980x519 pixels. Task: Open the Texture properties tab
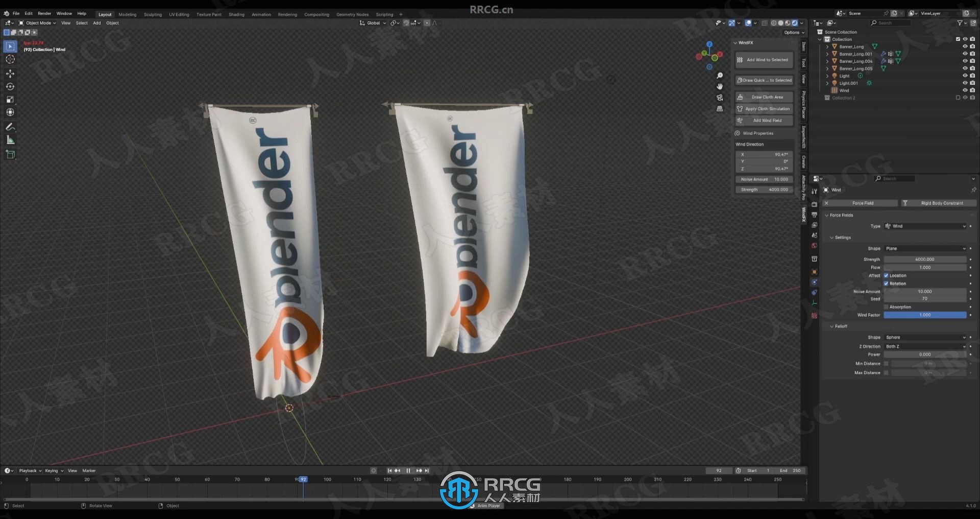815,316
